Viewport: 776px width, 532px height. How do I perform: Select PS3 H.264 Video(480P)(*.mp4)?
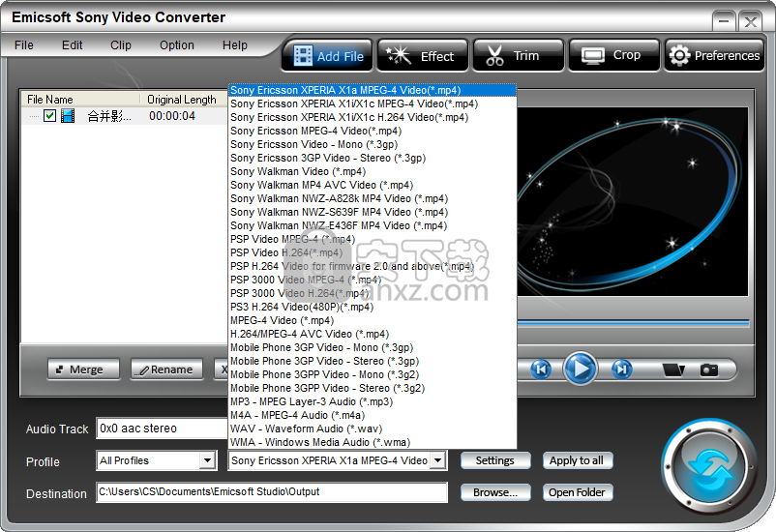373,307
